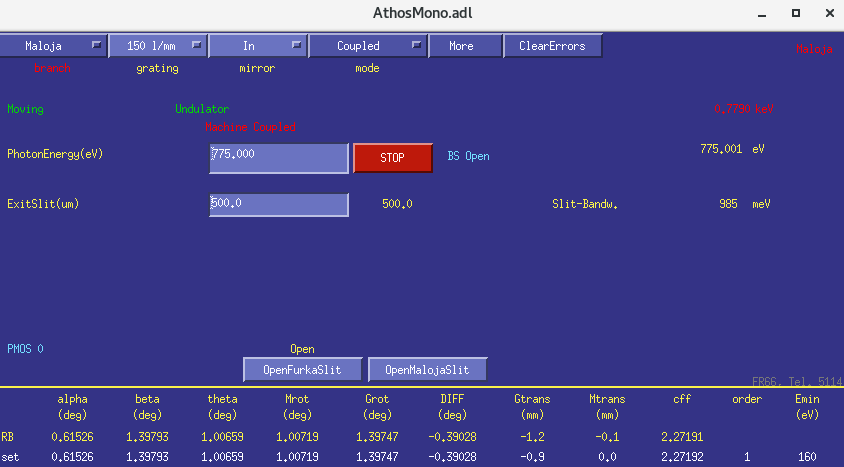Click the RB DIFF value -0.39028
The height and width of the screenshot is (467, 844).
click(452, 437)
